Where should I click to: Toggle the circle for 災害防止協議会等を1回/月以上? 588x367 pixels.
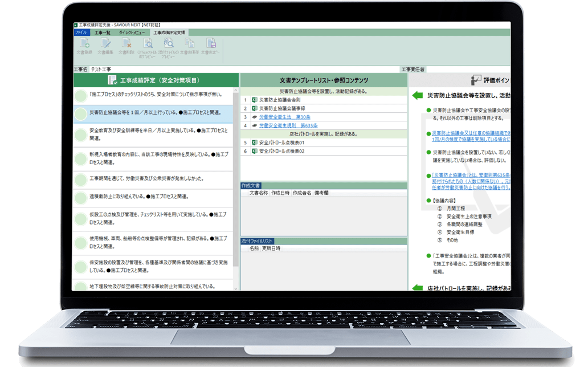[x=81, y=114]
